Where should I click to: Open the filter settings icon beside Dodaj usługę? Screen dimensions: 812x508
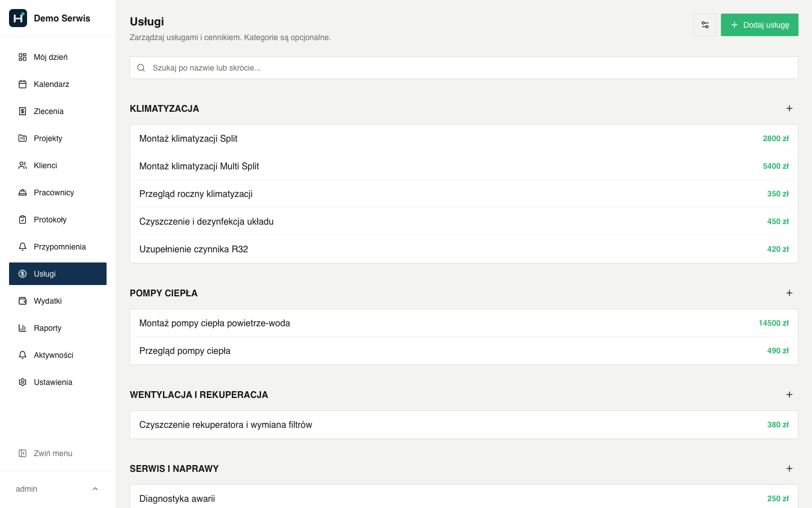pyautogui.click(x=705, y=25)
